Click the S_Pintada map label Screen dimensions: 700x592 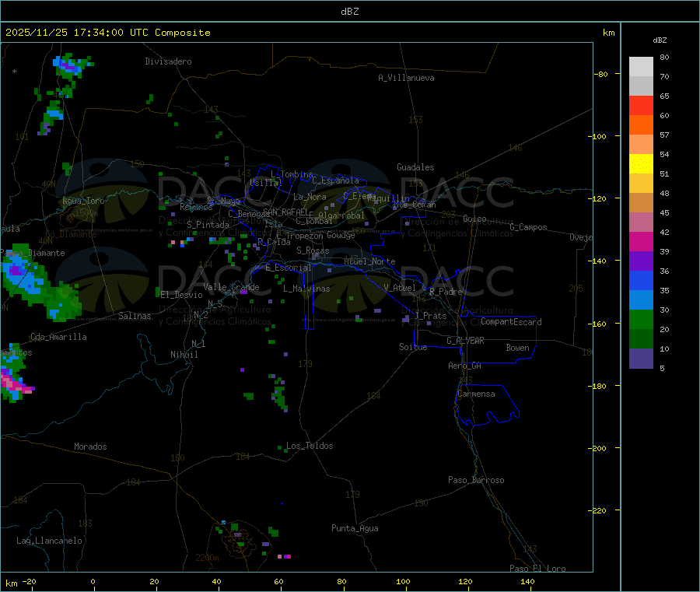click(x=208, y=225)
